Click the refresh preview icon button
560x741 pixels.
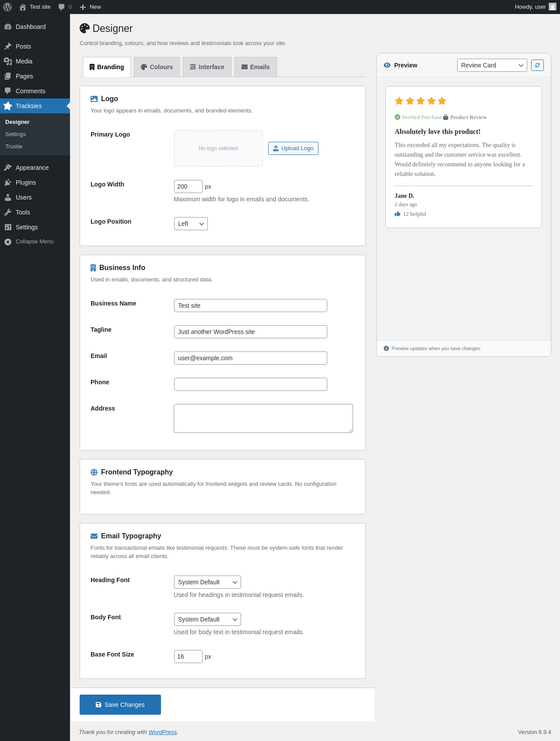click(537, 65)
